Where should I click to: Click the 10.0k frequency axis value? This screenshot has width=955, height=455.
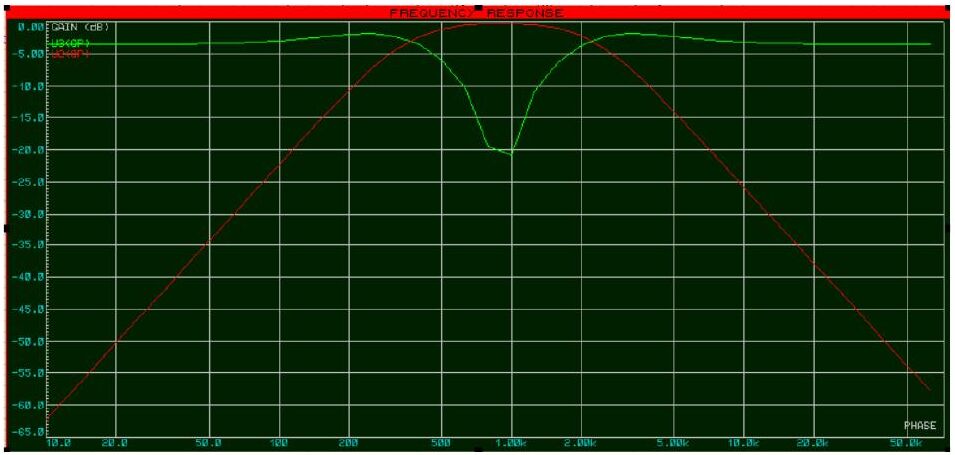click(x=743, y=443)
